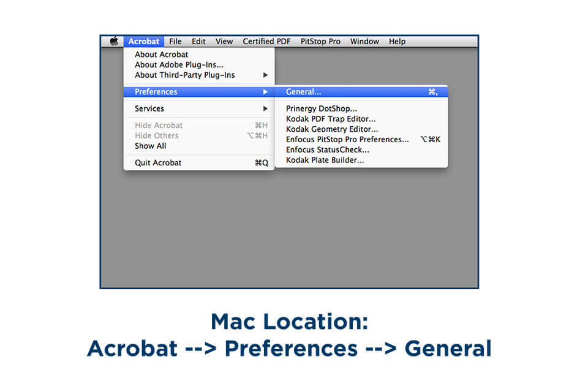Select the Preferences menu item
588x389 pixels.
pyautogui.click(x=199, y=91)
